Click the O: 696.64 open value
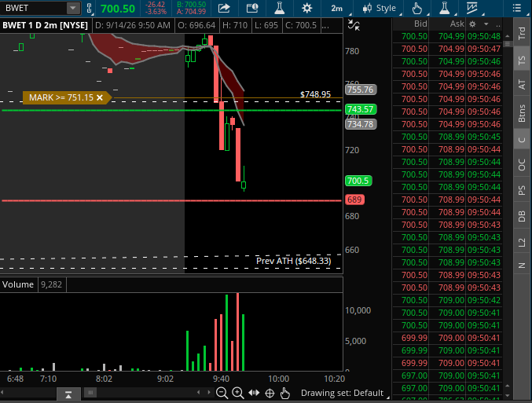 [x=196, y=25]
